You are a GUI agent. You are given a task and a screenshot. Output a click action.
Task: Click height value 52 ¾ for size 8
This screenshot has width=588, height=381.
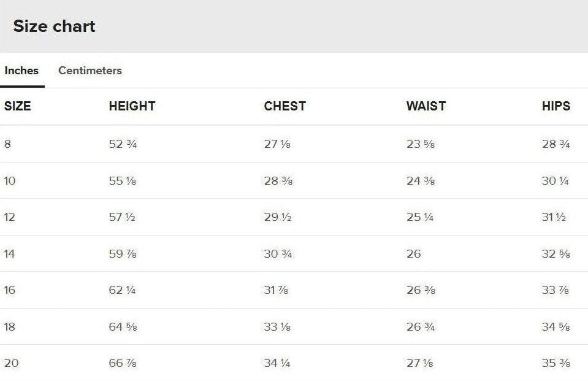[x=123, y=144]
